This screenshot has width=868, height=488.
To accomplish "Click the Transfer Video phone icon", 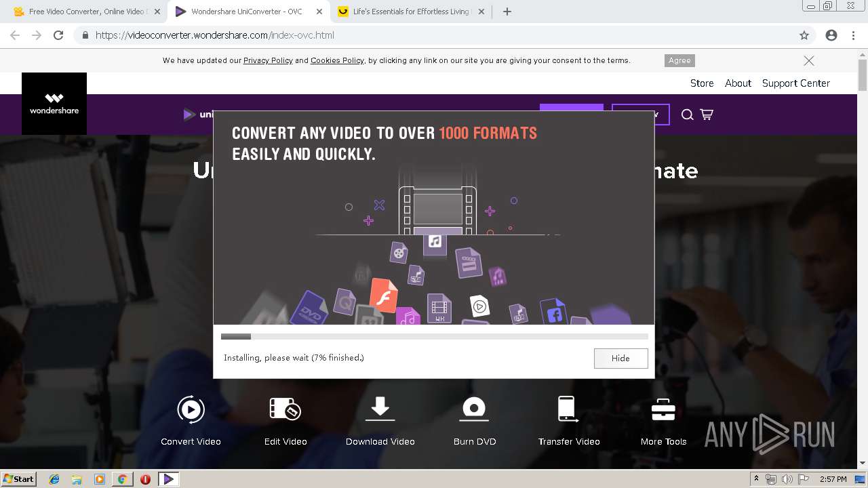I will (568, 409).
